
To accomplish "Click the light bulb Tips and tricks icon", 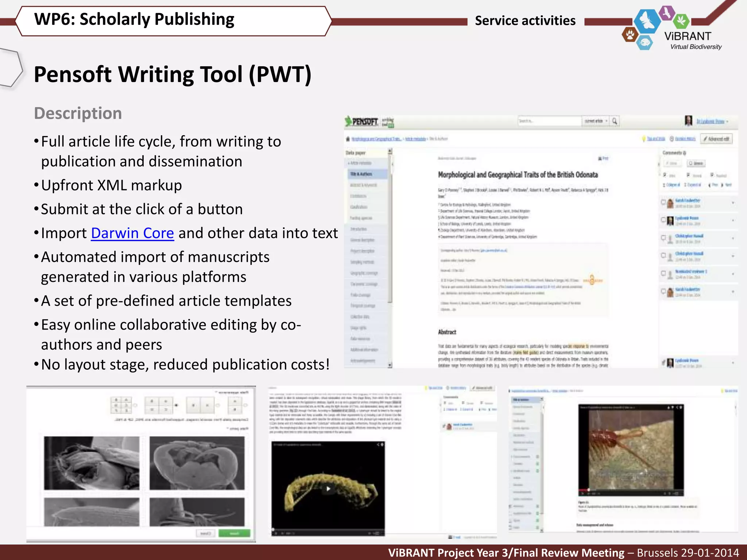I will tap(644, 139).
